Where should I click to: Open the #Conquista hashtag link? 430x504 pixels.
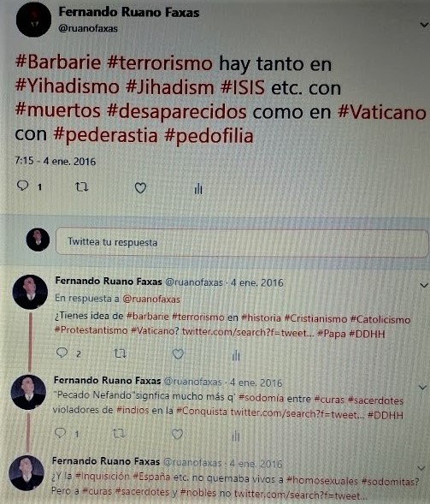tap(202, 411)
